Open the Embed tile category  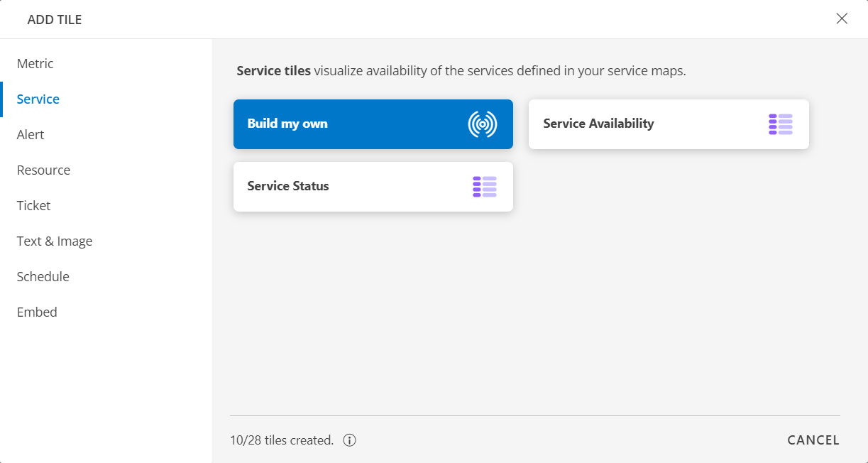[37, 312]
